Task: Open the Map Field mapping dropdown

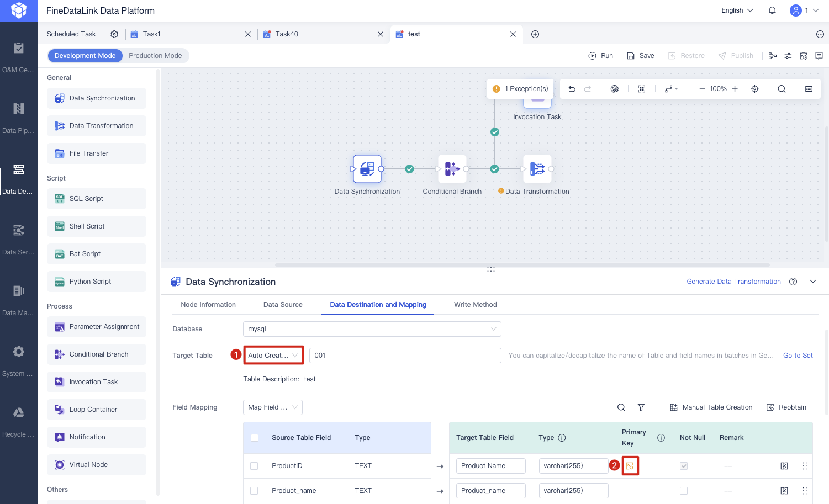Action: [x=273, y=407]
